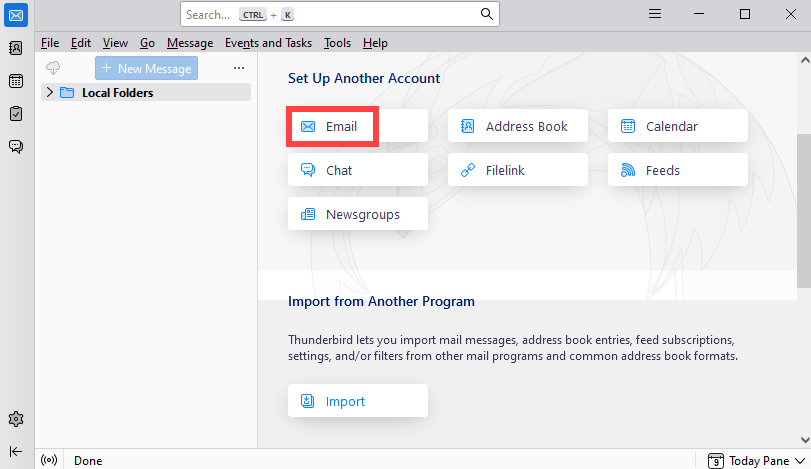Open folder pane options ellipsis
Image resolution: width=811 pixels, height=469 pixels.
[238, 68]
